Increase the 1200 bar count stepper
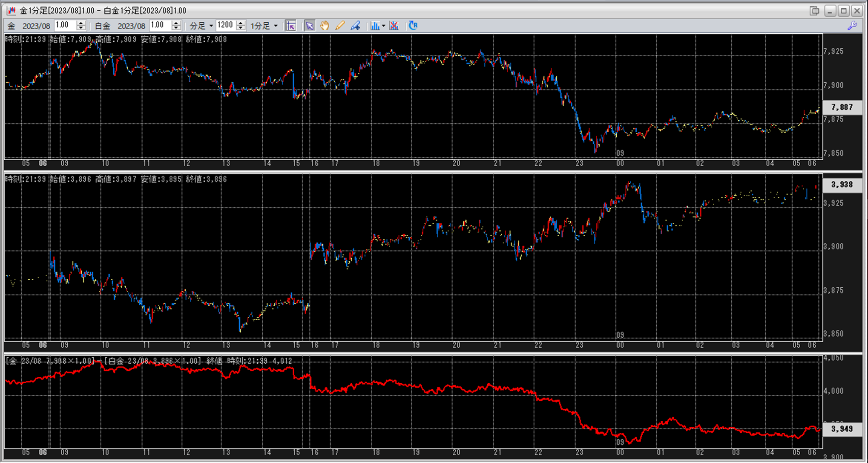 pos(241,23)
